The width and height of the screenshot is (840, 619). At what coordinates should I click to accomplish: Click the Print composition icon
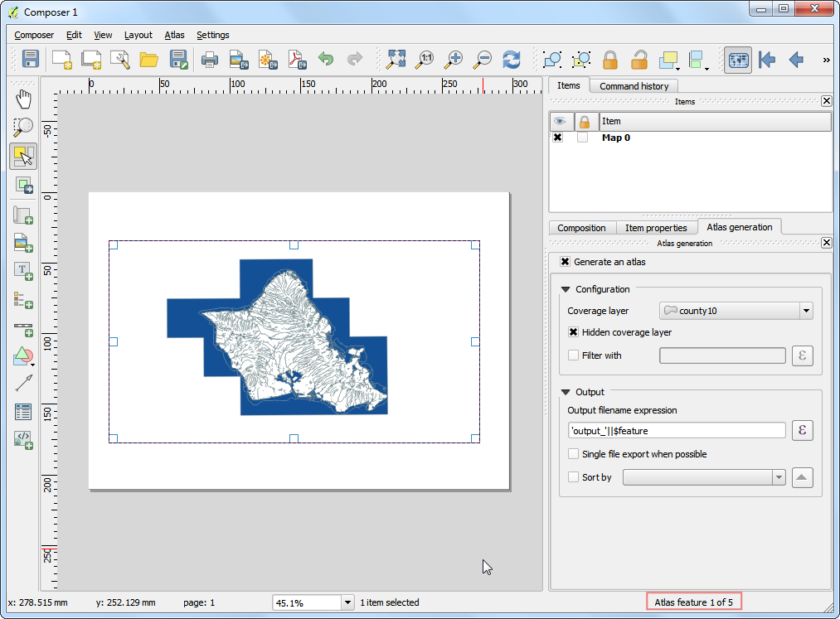click(210, 60)
